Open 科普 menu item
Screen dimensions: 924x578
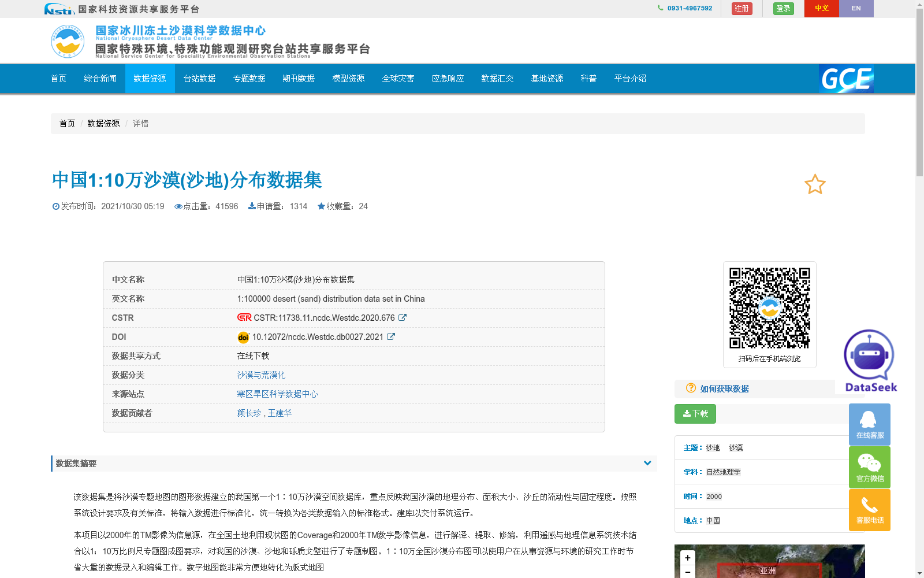tap(589, 79)
